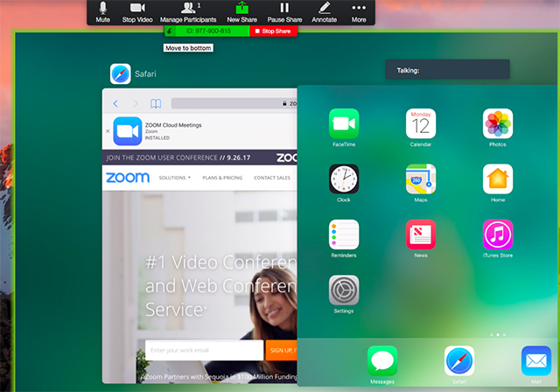Open the Home app
Screen dimensions: 560x392
click(498, 178)
